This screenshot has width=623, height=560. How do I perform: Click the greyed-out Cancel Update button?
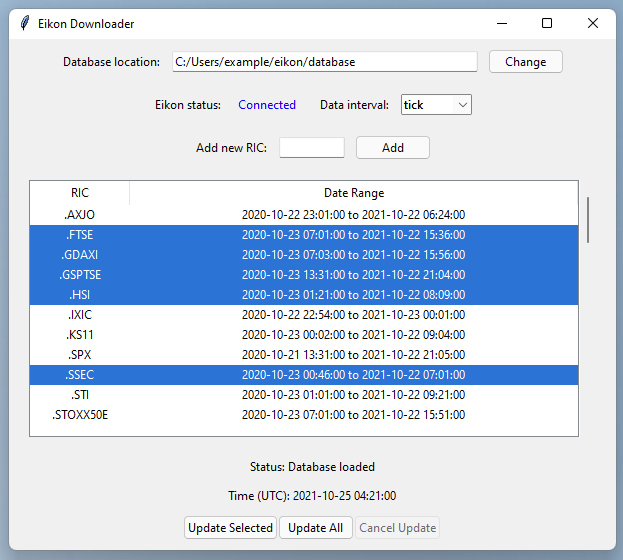pos(397,528)
